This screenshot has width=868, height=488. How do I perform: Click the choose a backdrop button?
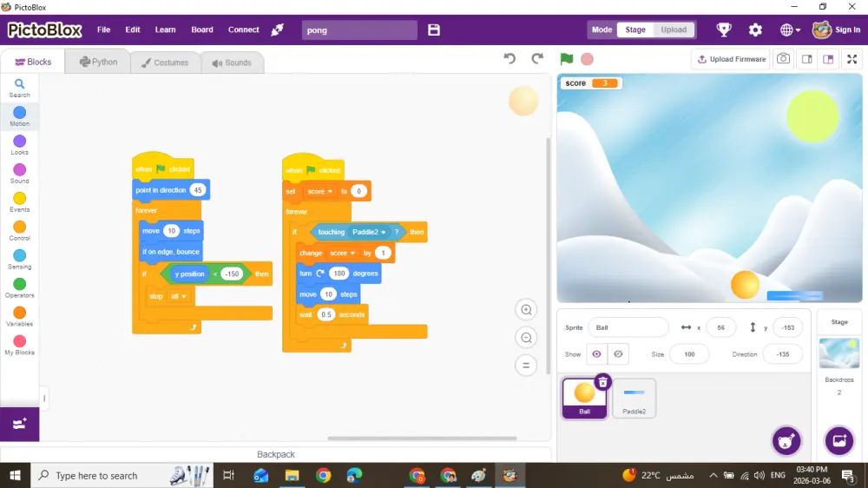click(x=839, y=441)
